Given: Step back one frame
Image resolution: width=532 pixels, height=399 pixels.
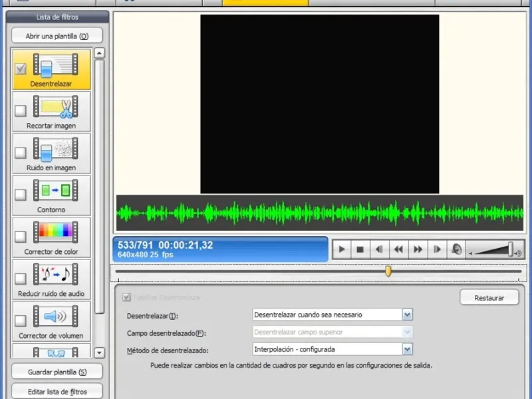Looking at the screenshot, I should (379, 250).
